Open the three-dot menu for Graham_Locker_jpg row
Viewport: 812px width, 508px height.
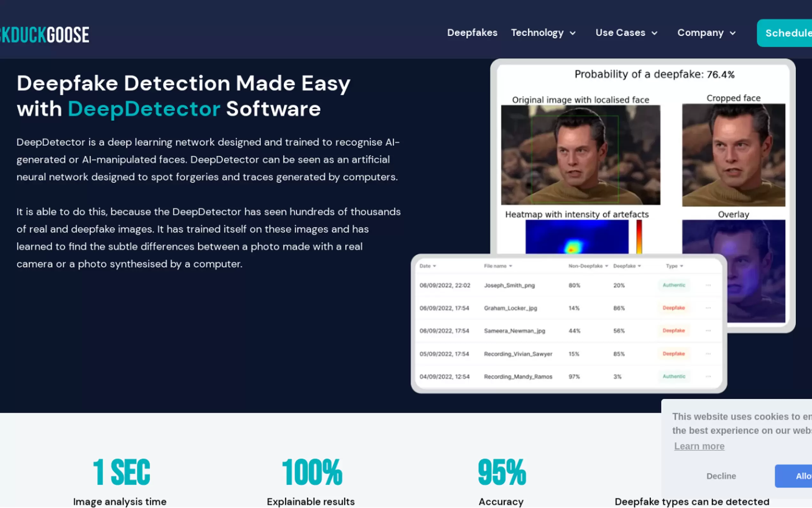(708, 308)
